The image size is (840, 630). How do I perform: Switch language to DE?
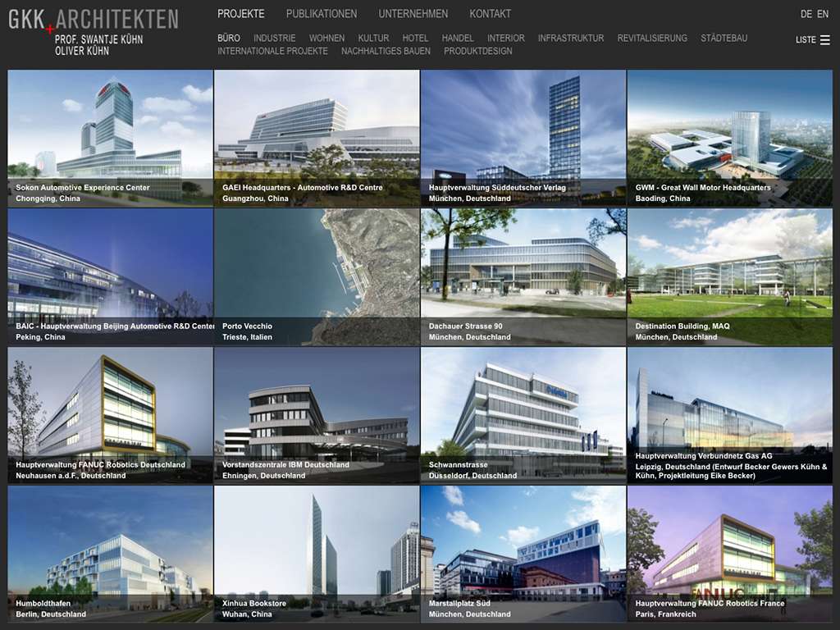[x=806, y=15]
